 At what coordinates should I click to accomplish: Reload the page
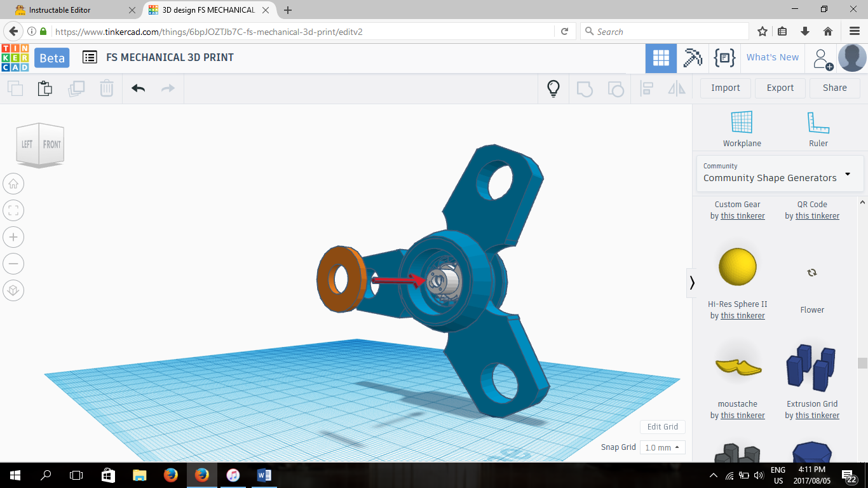(564, 32)
